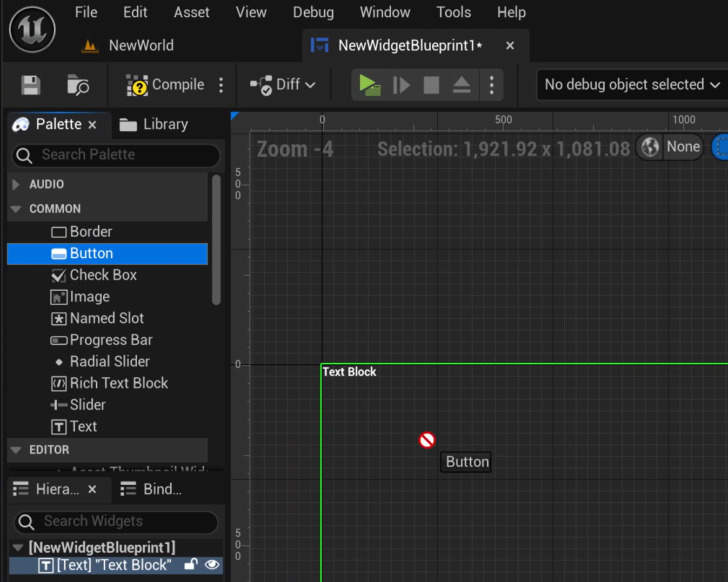Viewport: 728px width, 582px height.
Task: Select Border widget in the palette
Action: tap(107, 232)
